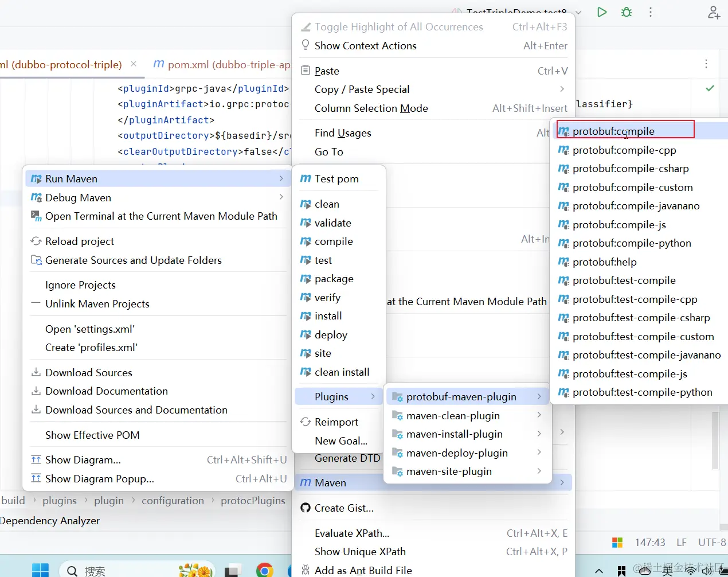Click the Debug bug icon in the toolbar

tap(627, 12)
